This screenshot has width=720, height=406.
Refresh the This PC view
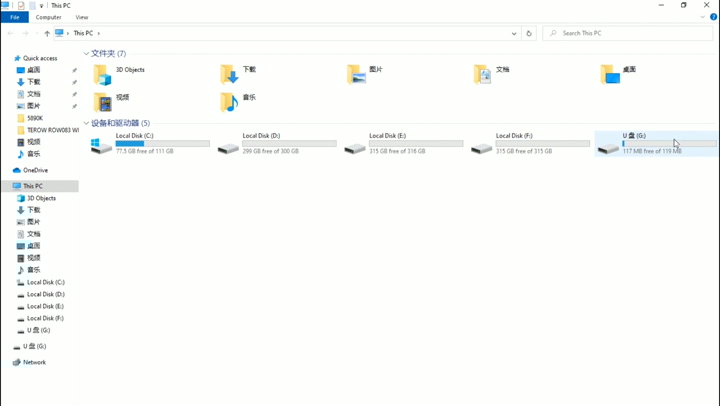tap(529, 33)
